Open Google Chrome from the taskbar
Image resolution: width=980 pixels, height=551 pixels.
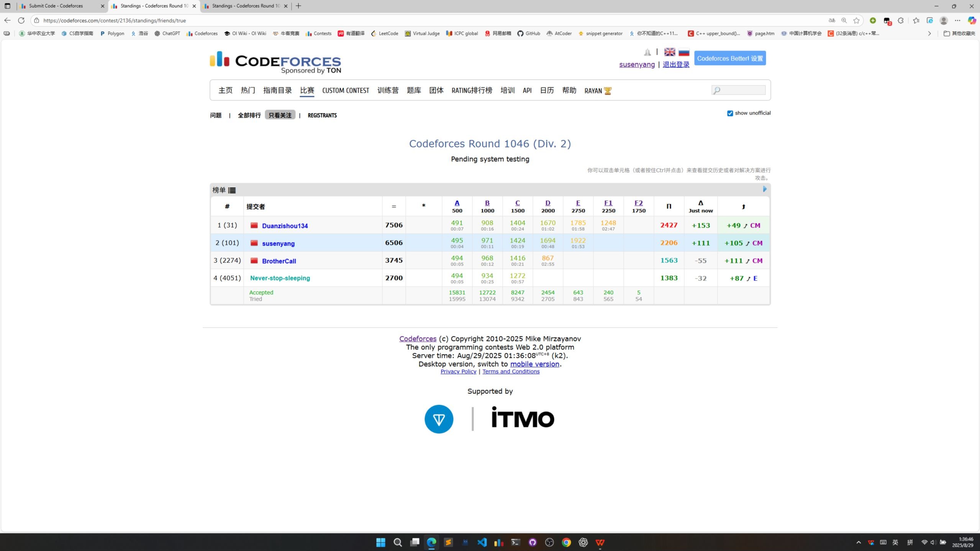tap(566, 542)
